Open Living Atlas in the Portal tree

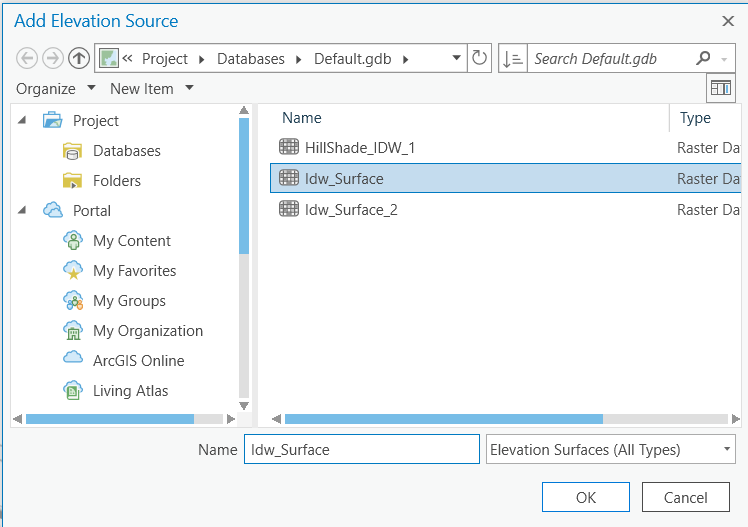(x=130, y=391)
